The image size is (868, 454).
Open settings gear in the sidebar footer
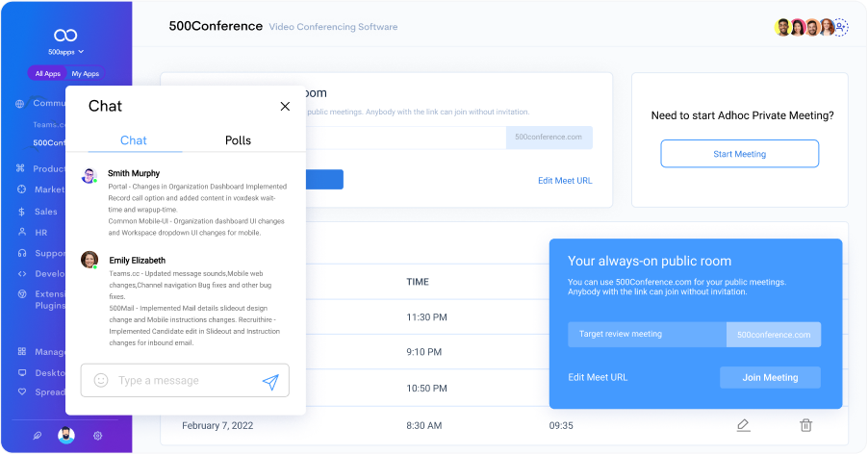[98, 435]
